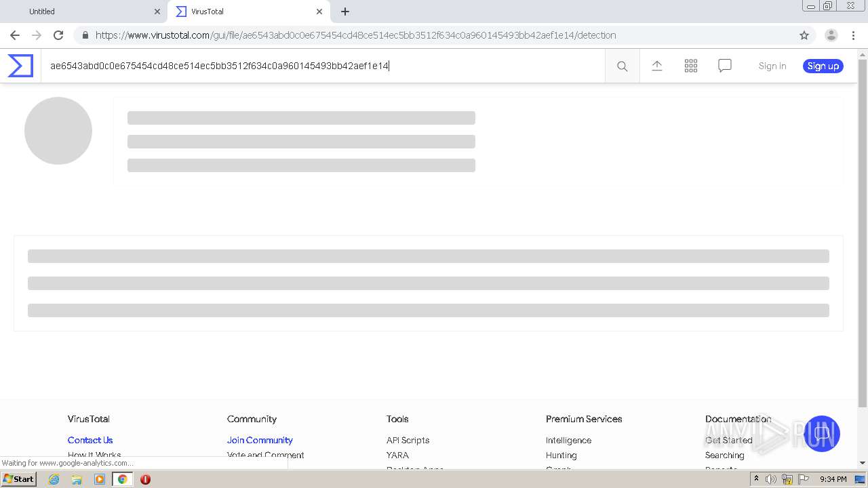Open the media player taskbar icon
Screen dimensions: 868x488
(100, 479)
